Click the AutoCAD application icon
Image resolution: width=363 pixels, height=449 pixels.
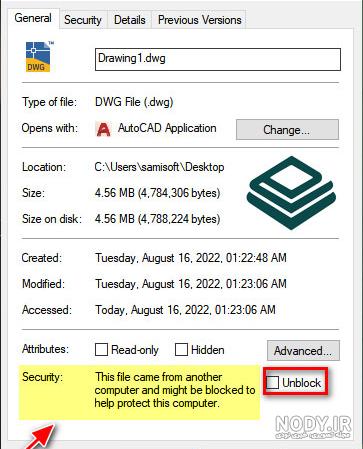coord(103,129)
